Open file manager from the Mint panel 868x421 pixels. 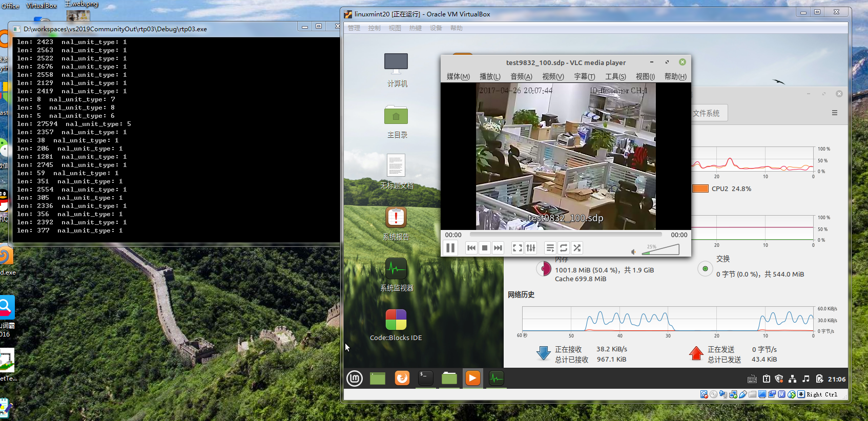coord(449,378)
